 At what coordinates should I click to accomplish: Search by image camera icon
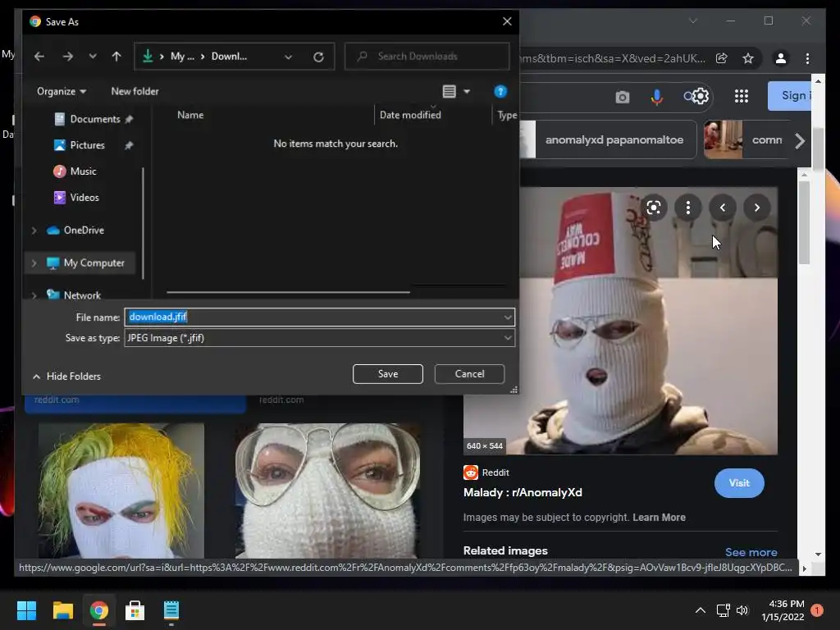(x=622, y=97)
